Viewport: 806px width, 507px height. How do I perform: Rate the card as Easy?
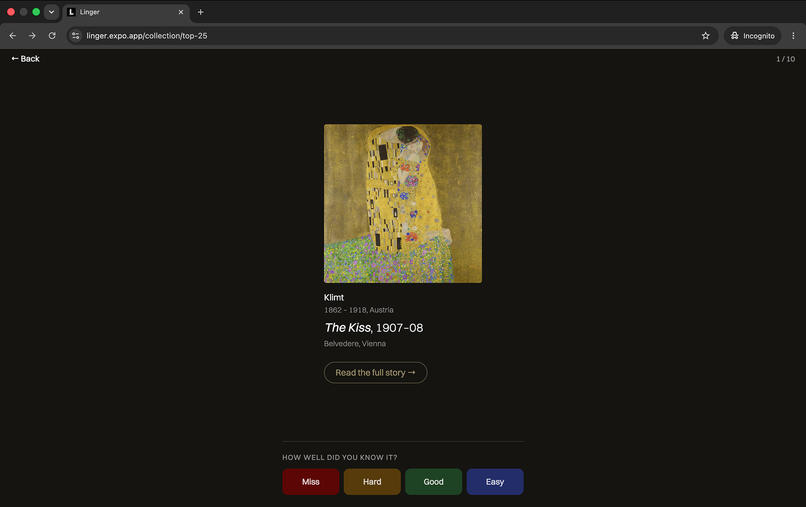coord(495,482)
